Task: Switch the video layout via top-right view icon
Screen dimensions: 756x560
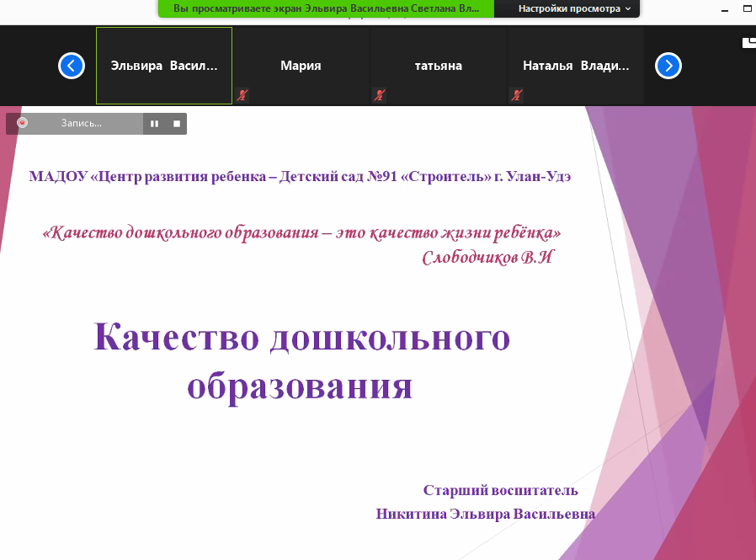Action: (x=748, y=42)
